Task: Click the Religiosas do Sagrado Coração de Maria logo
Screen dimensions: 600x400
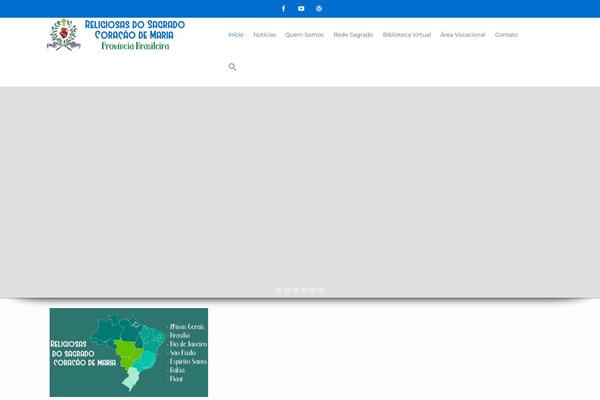Action: [x=116, y=35]
